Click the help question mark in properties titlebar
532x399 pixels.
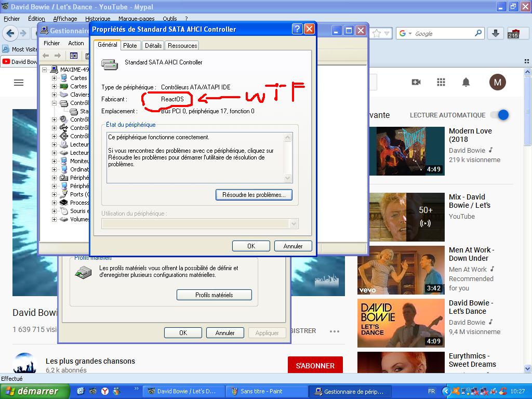297,29
